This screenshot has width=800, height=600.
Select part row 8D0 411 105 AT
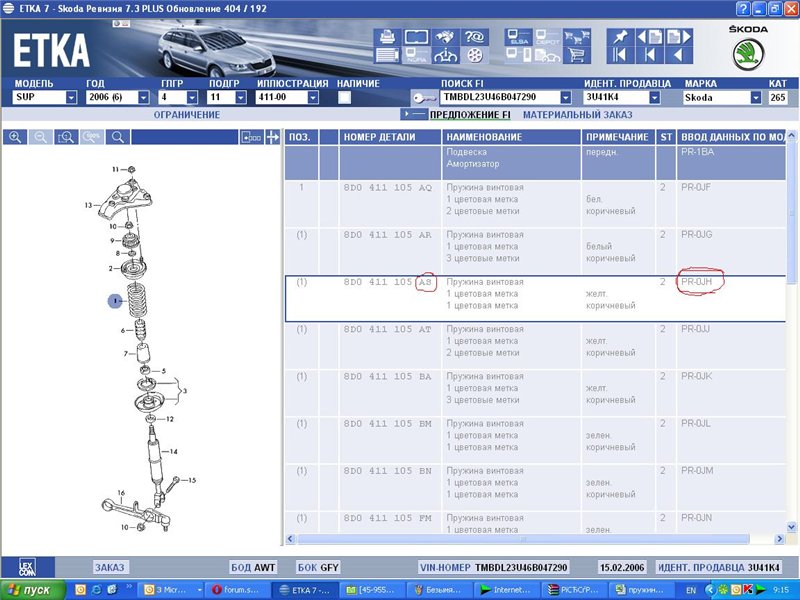point(535,345)
